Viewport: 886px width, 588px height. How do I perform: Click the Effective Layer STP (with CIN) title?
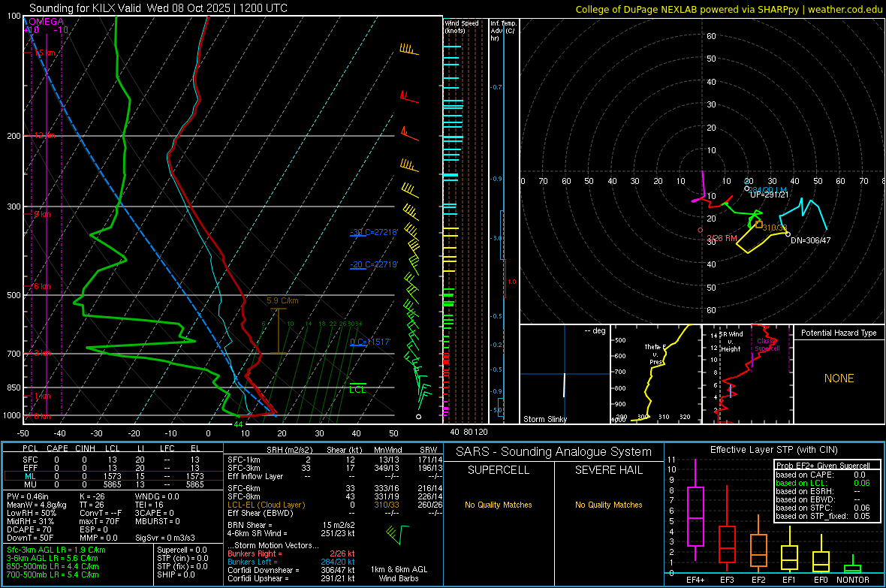pos(773,450)
